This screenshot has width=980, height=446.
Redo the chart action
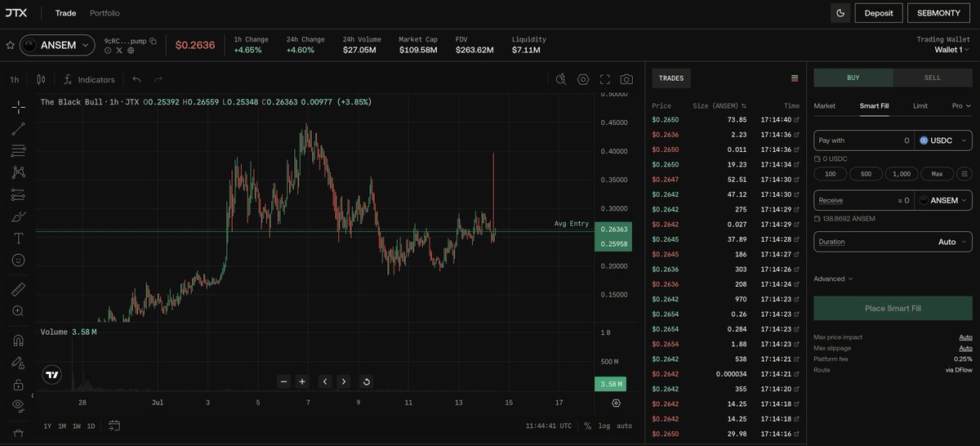tap(158, 79)
